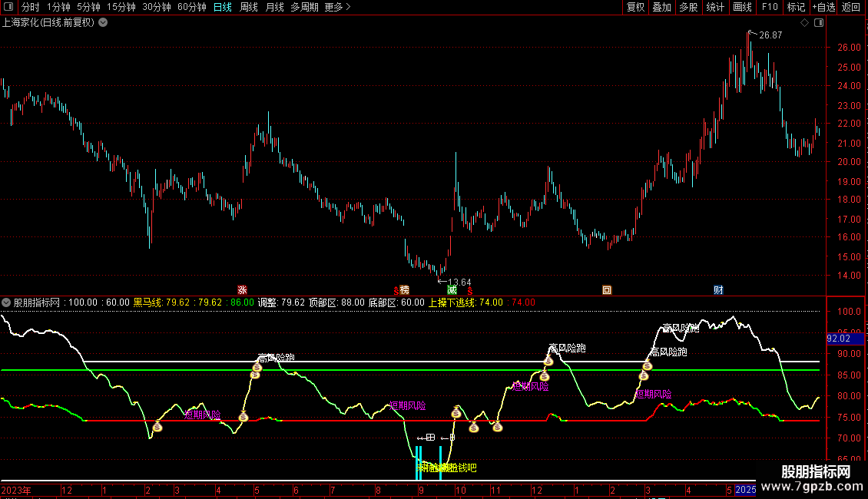Expand the 股朋指标网 indicator dropdown

[x=6, y=302]
